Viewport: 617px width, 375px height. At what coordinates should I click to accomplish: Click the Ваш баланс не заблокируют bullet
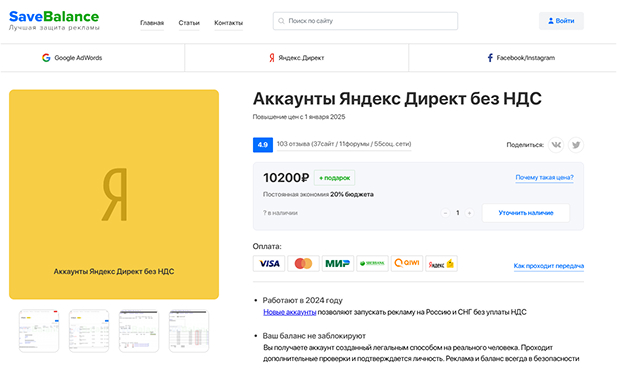[314, 336]
